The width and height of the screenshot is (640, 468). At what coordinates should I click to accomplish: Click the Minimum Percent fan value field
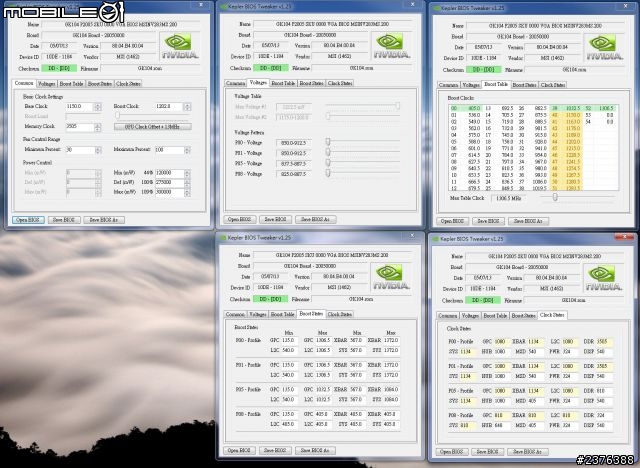point(80,150)
